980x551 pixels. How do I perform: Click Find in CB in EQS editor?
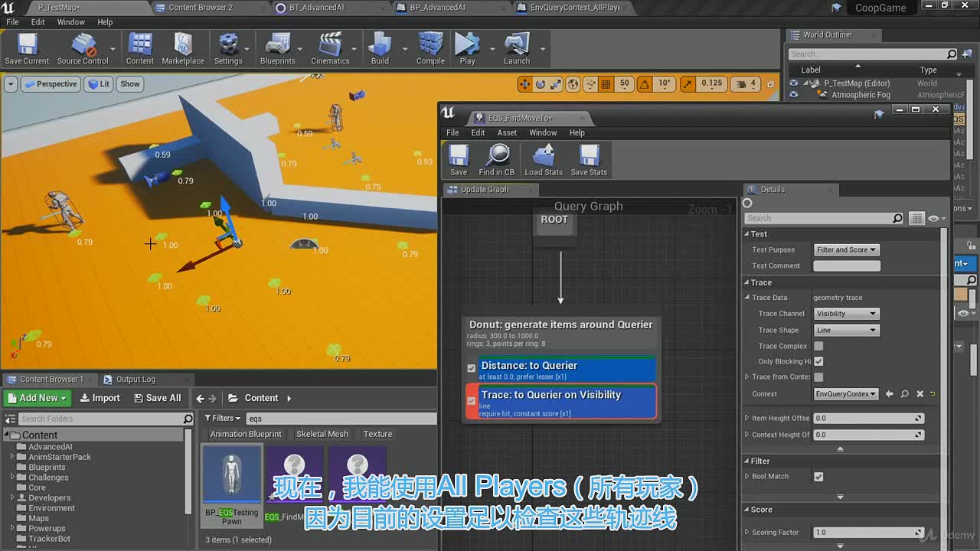[x=497, y=161]
